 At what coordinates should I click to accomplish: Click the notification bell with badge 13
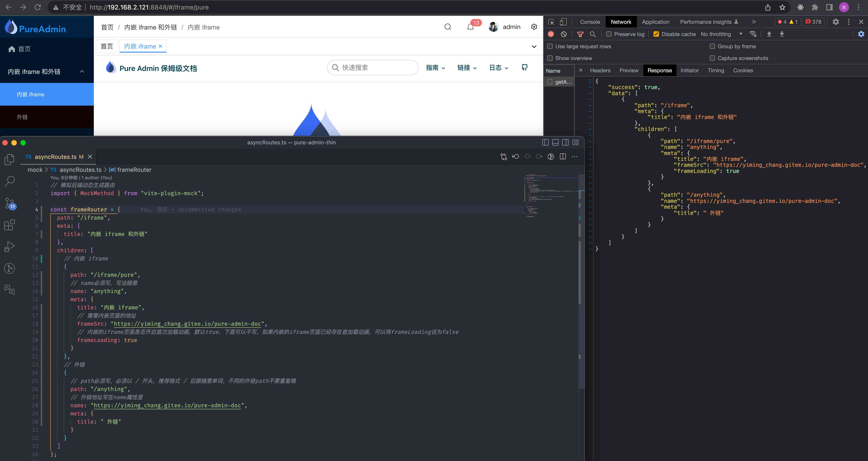(470, 27)
